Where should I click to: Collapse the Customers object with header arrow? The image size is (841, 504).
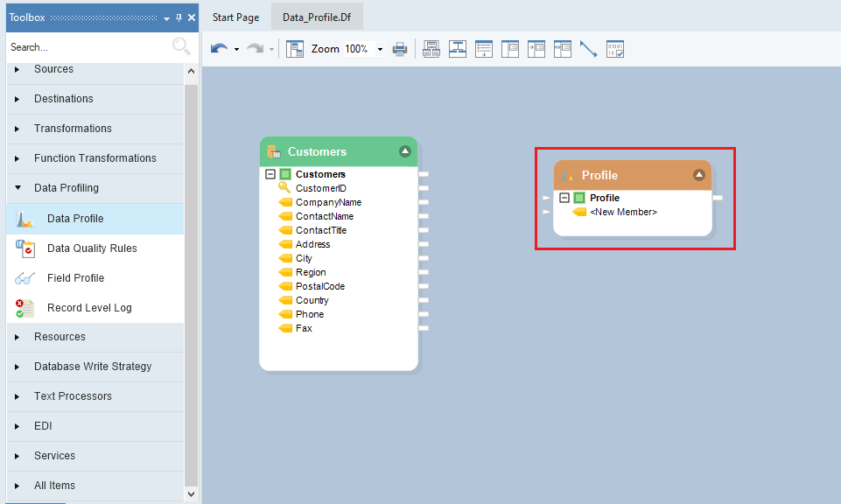(x=404, y=151)
